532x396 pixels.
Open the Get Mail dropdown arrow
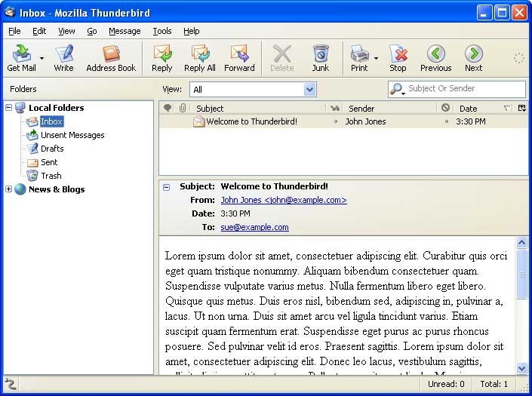pyautogui.click(x=42, y=58)
